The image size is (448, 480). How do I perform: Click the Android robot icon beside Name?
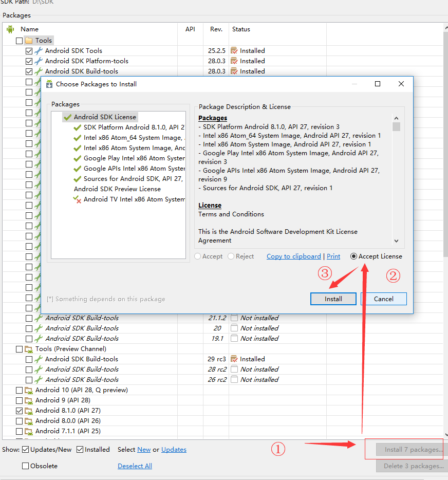point(10,29)
